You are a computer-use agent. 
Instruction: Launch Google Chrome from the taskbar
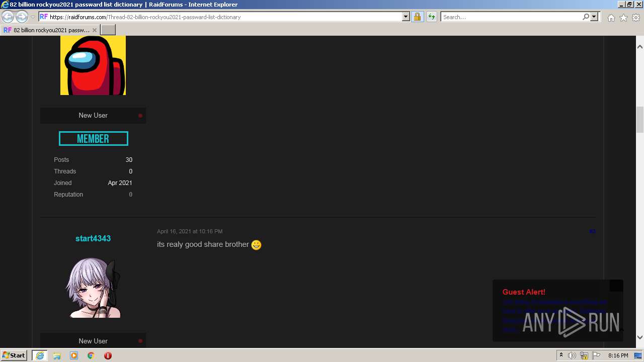coord(91,355)
